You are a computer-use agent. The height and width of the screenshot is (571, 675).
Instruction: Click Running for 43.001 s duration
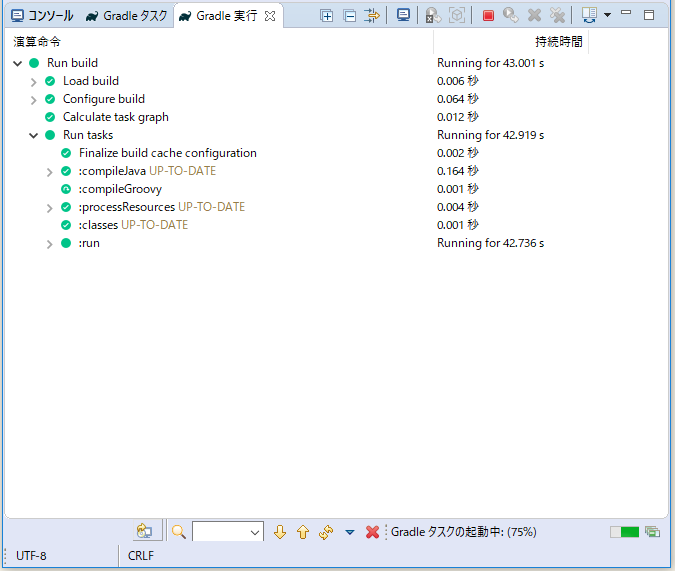pos(490,63)
